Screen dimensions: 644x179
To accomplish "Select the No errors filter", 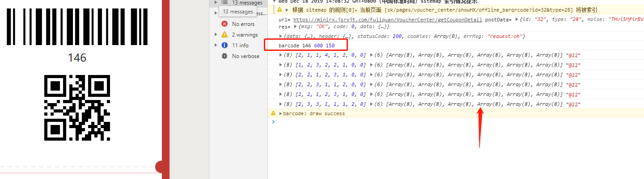I will (x=238, y=24).
